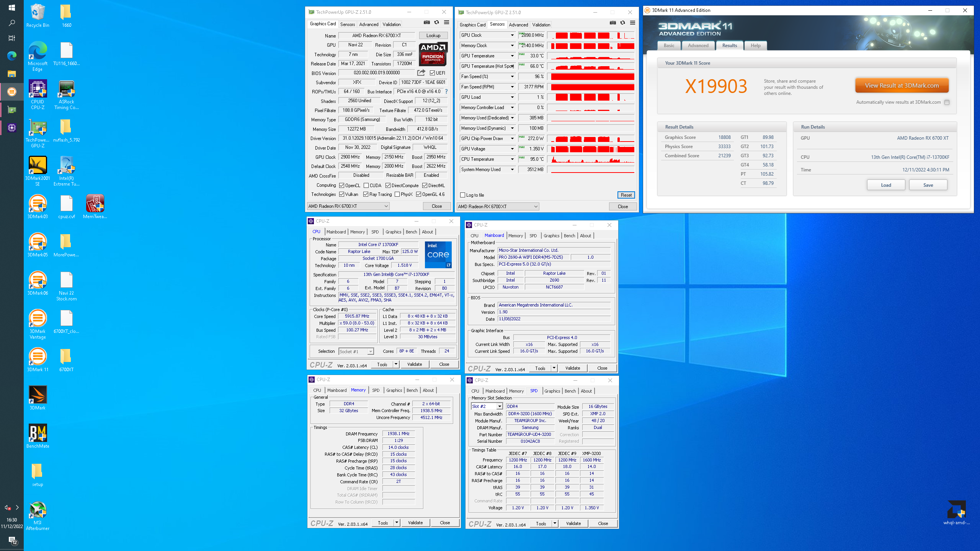Switch to Bench tab in CPU-Z CPU window
The width and height of the screenshot is (980, 551).
click(412, 232)
